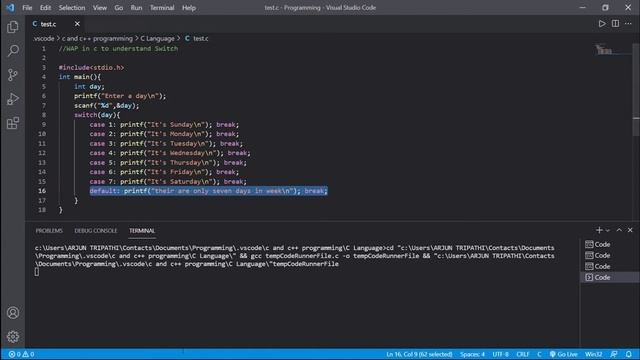Click 'c and c++ programming' breadcrumb
Screen dimensions: 640x360
pos(97,38)
